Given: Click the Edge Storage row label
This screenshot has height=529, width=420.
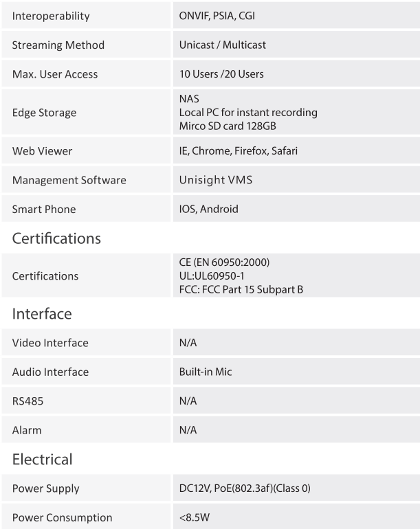Looking at the screenshot, I should coord(44,113).
